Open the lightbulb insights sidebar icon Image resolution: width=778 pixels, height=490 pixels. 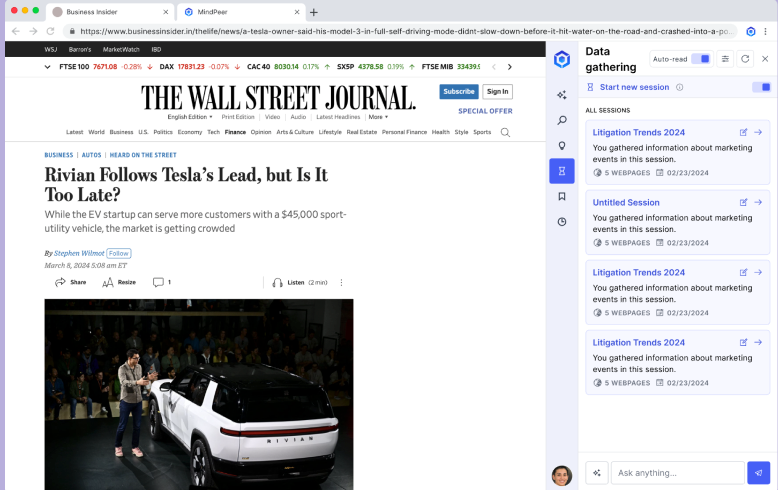(x=562, y=145)
